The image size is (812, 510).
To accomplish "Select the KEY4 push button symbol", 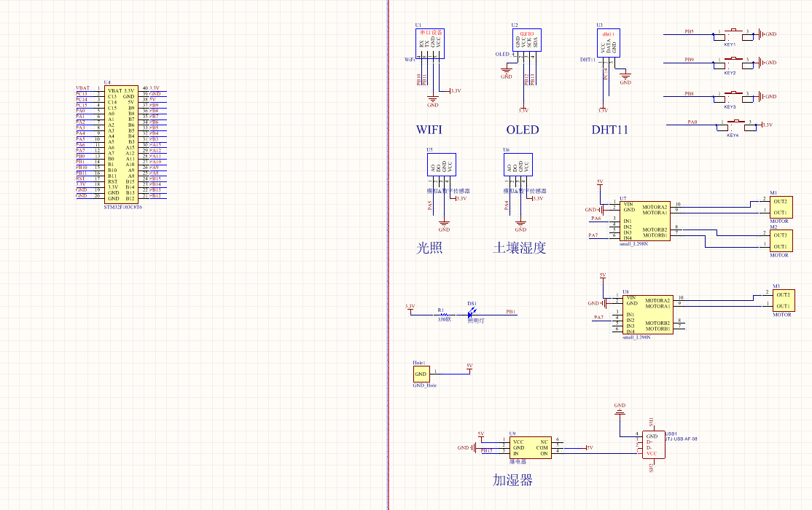I will [736, 125].
